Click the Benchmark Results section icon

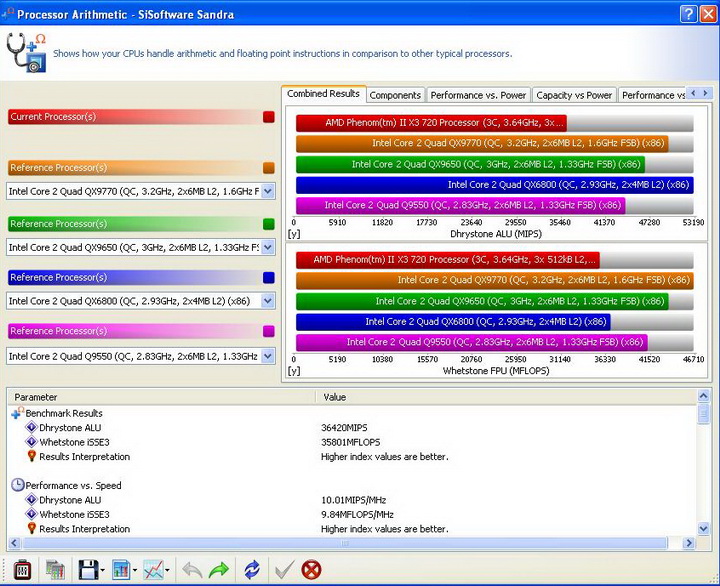click(17, 413)
